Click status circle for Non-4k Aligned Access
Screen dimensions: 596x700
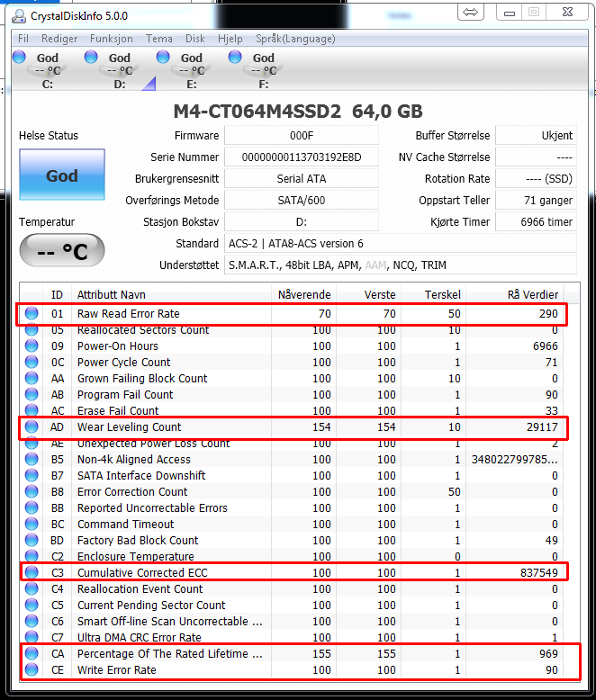(32, 460)
